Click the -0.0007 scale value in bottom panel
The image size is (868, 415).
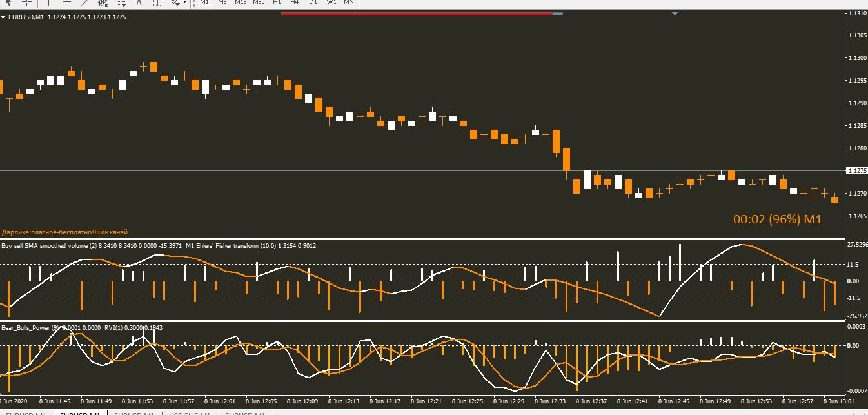click(x=856, y=391)
